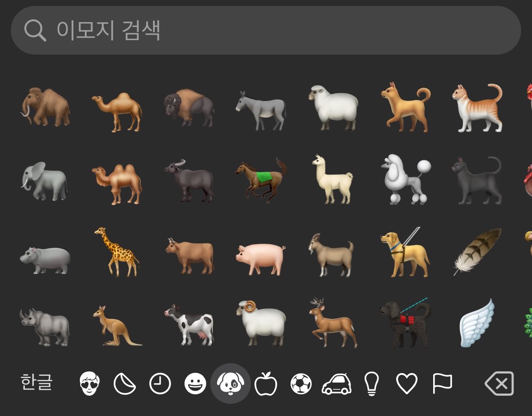
Task: Select the kangaroo emoji
Action: tap(117, 326)
